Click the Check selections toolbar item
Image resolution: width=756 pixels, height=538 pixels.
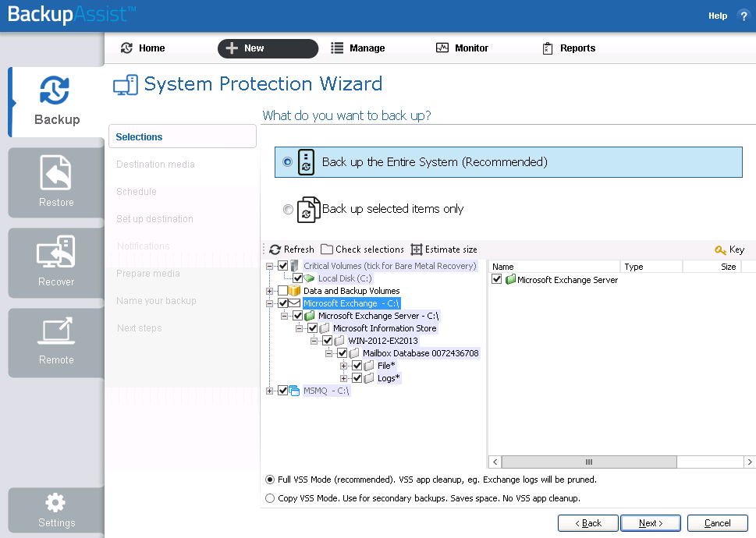[362, 250]
